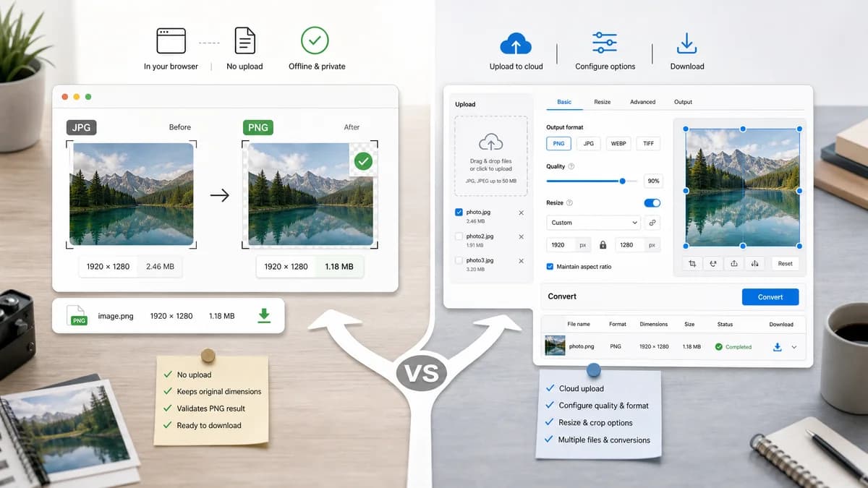Click the green download icon in the image.png bar
This screenshot has width=868, height=488.
click(x=264, y=316)
